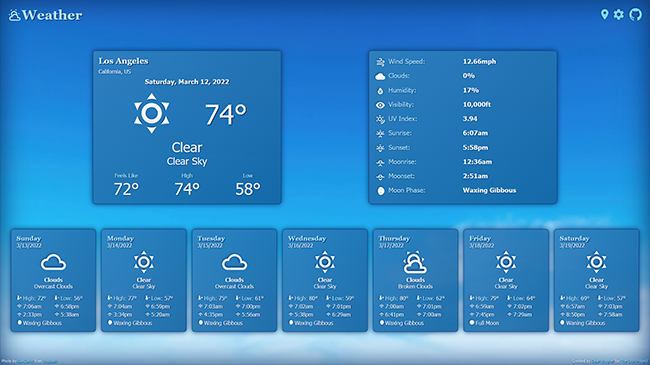This screenshot has width=650, height=365.
Task: Open the Unsplash link in the footer
Action: click(x=51, y=362)
